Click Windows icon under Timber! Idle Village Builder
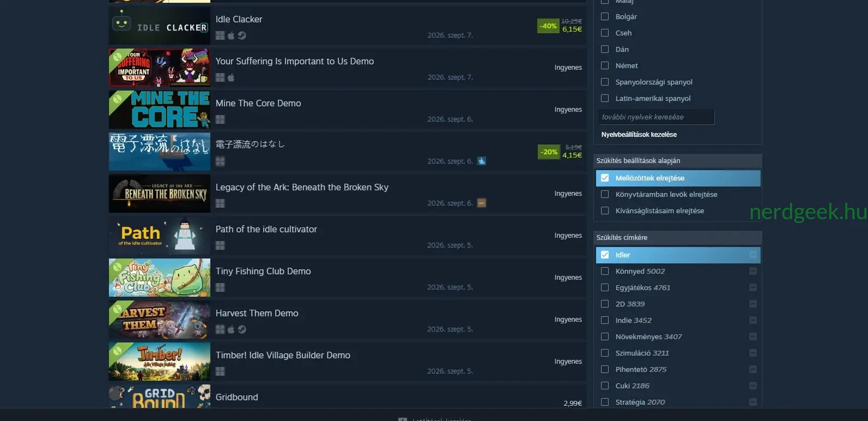 [220, 371]
